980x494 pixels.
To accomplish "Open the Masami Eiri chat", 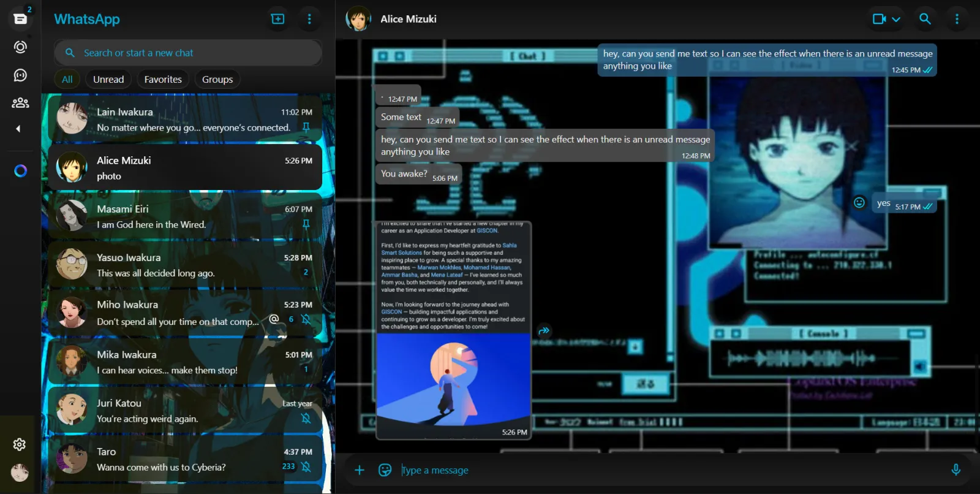I will (x=185, y=216).
